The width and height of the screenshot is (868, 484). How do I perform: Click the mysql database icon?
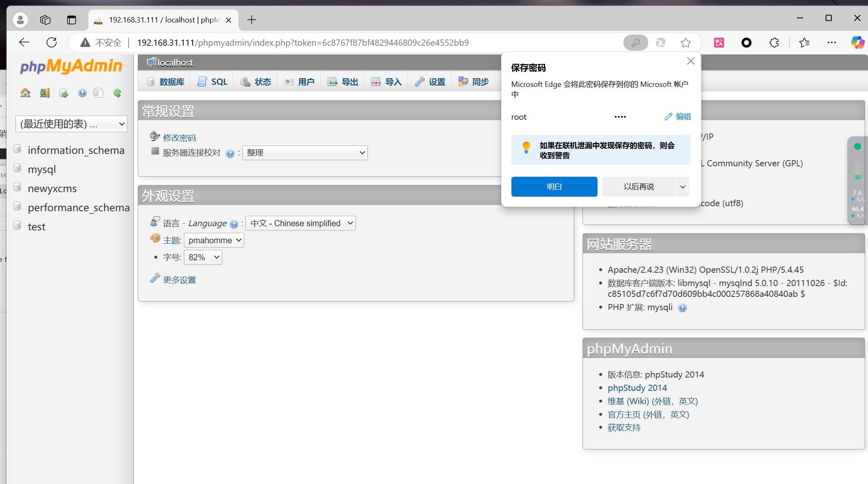tap(17, 168)
